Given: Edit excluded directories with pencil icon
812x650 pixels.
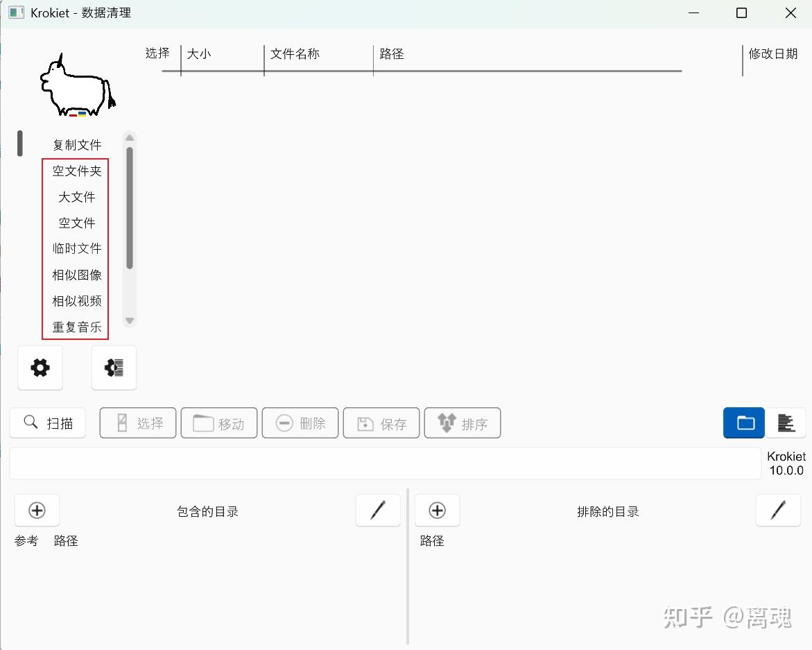Looking at the screenshot, I should [778, 511].
